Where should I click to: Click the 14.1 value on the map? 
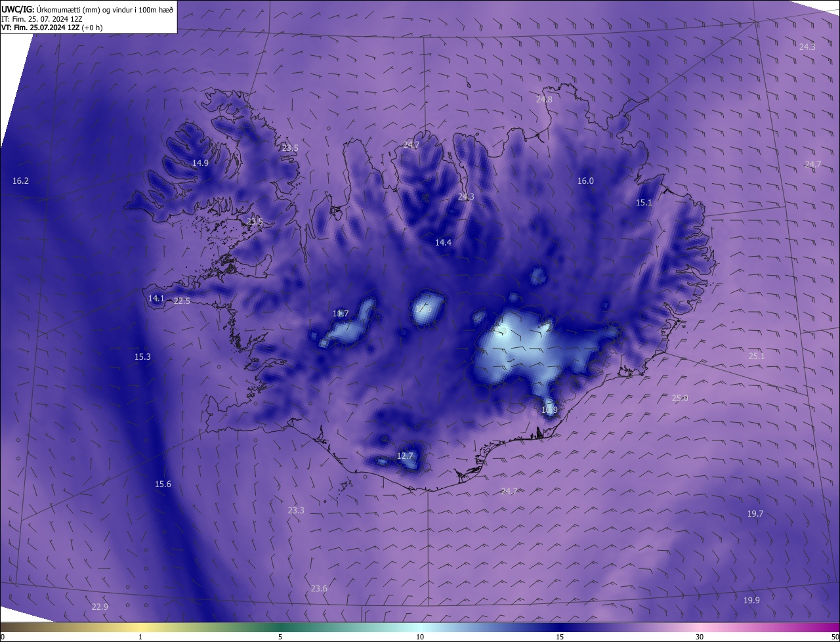coord(156,299)
